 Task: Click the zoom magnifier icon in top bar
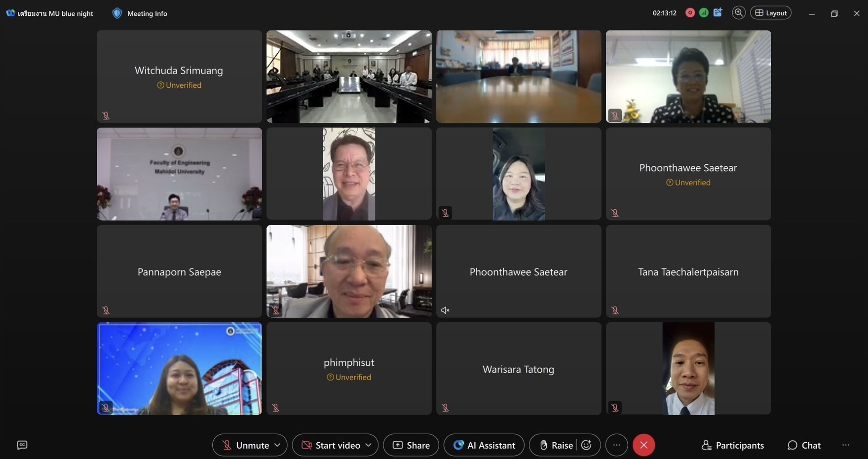point(738,13)
